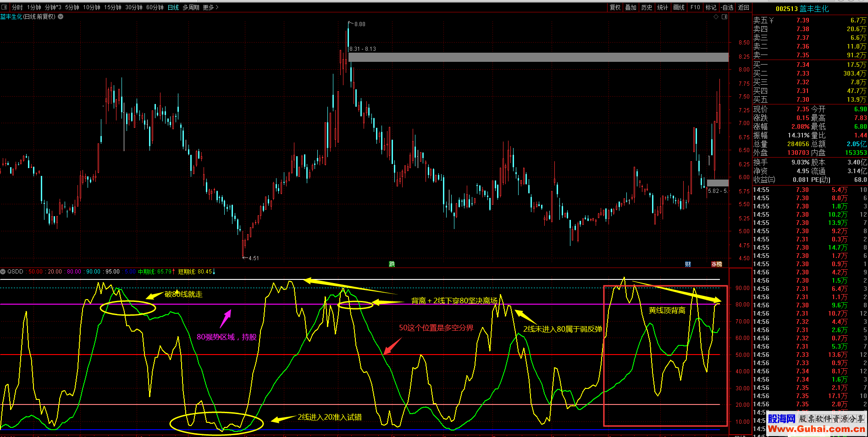This screenshot has height=437, width=868.
Task: Switch to 30分钟 period
Action: point(134,7)
